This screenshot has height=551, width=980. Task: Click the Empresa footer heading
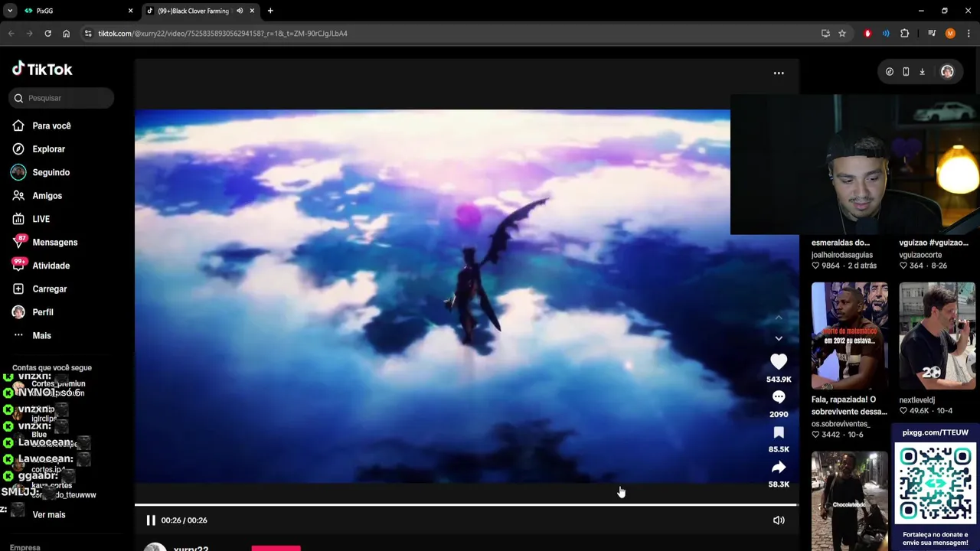[25, 547]
